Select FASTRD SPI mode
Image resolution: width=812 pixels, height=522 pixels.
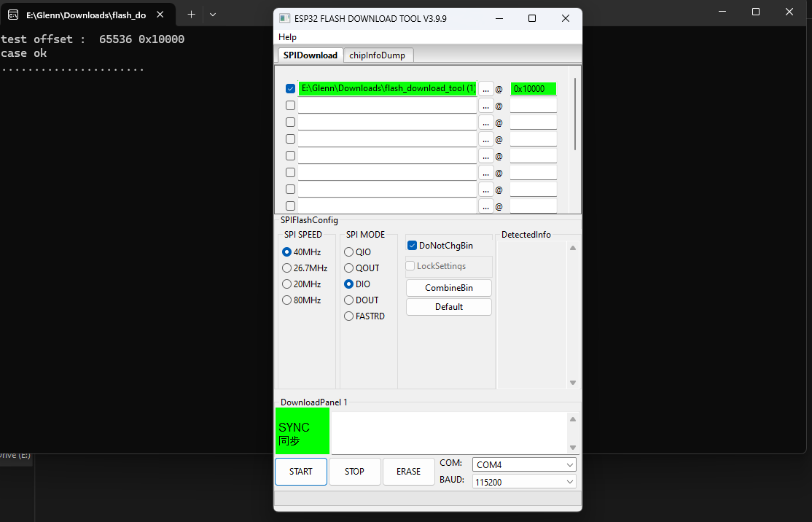[364, 316]
